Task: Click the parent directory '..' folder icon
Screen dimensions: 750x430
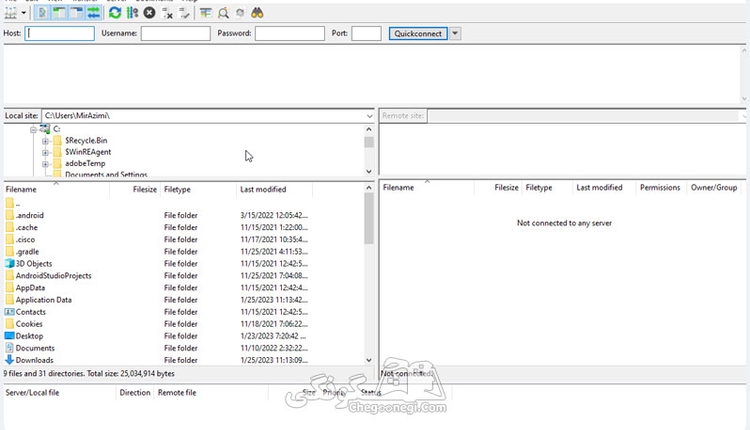Action: coord(10,203)
